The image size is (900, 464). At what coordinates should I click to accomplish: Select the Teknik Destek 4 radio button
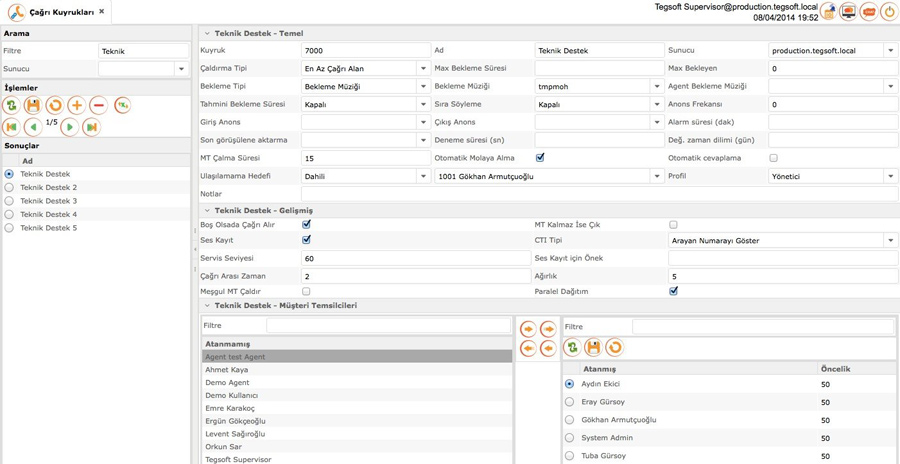coord(9,214)
